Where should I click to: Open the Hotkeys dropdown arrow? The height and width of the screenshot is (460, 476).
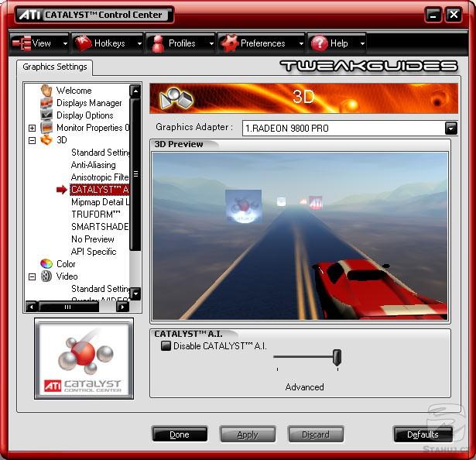coord(139,43)
